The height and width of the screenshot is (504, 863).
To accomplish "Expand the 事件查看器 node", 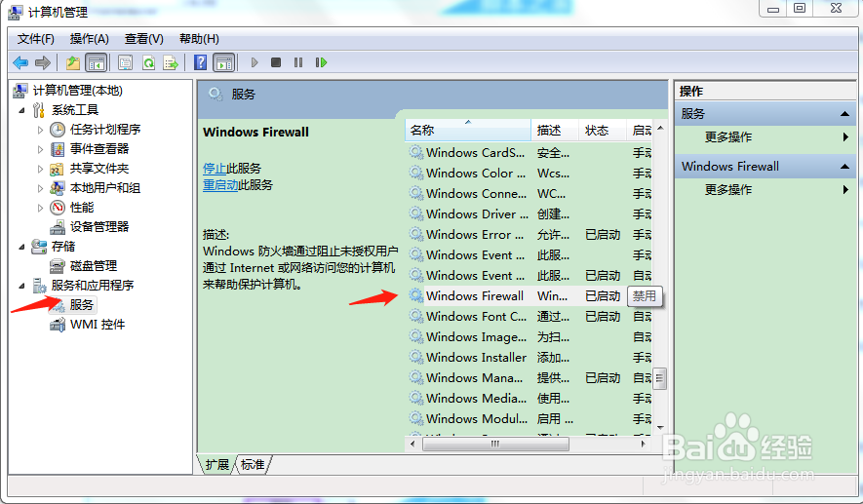I will click(40, 149).
